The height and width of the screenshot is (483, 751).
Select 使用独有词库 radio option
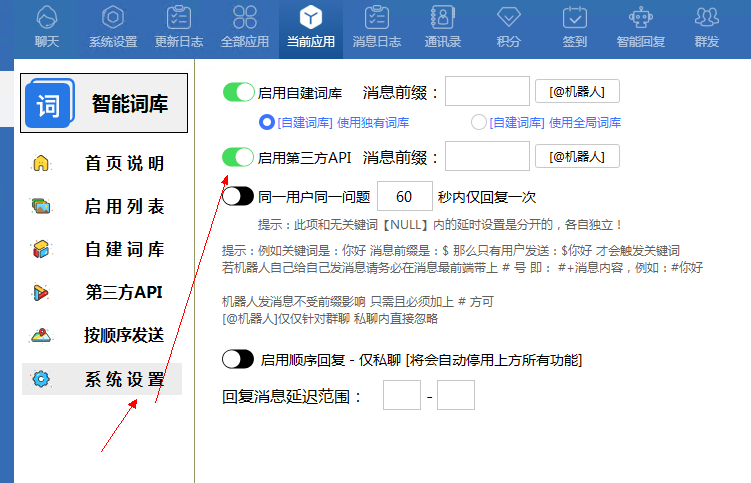pos(267,122)
